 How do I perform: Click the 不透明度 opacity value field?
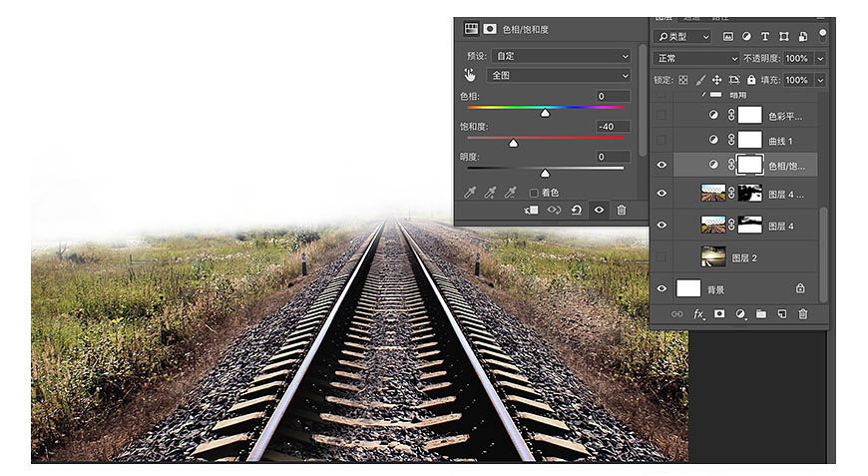coord(796,59)
